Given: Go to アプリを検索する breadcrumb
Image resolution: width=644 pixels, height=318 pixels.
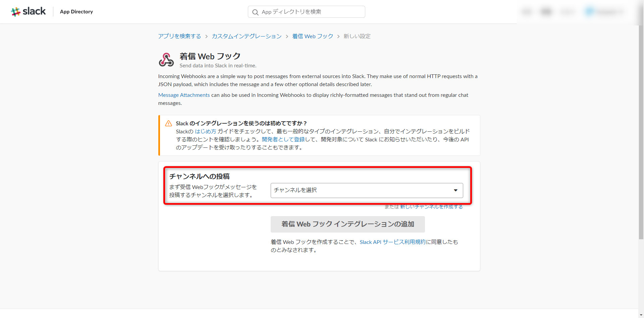Looking at the screenshot, I should pos(179,36).
